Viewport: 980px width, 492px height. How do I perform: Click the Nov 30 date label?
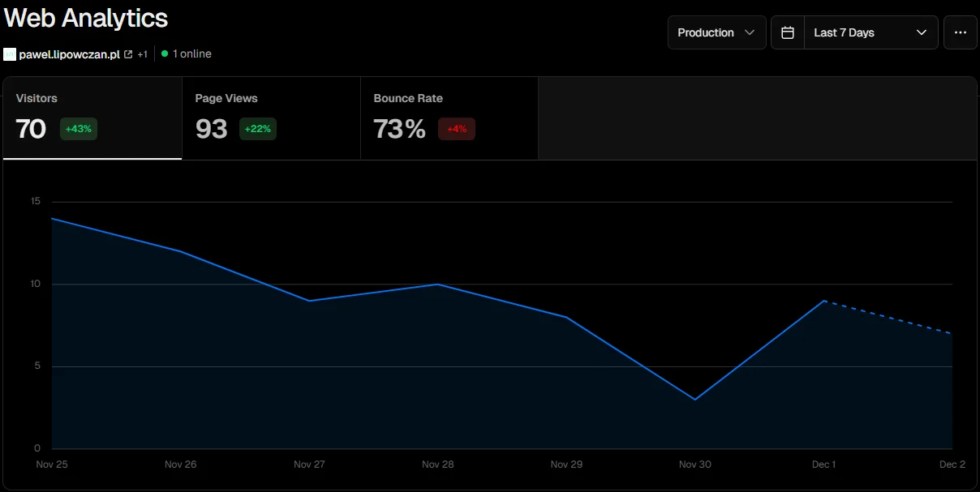coord(694,464)
